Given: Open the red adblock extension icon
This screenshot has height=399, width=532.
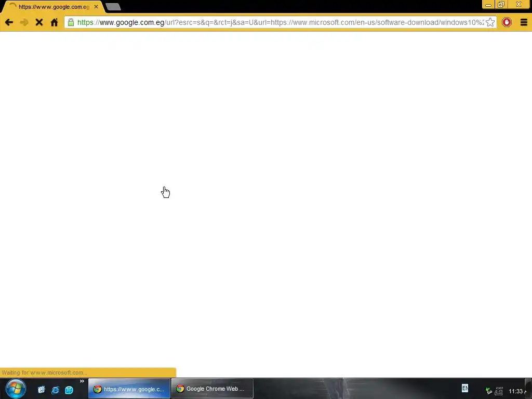Looking at the screenshot, I should click(507, 22).
